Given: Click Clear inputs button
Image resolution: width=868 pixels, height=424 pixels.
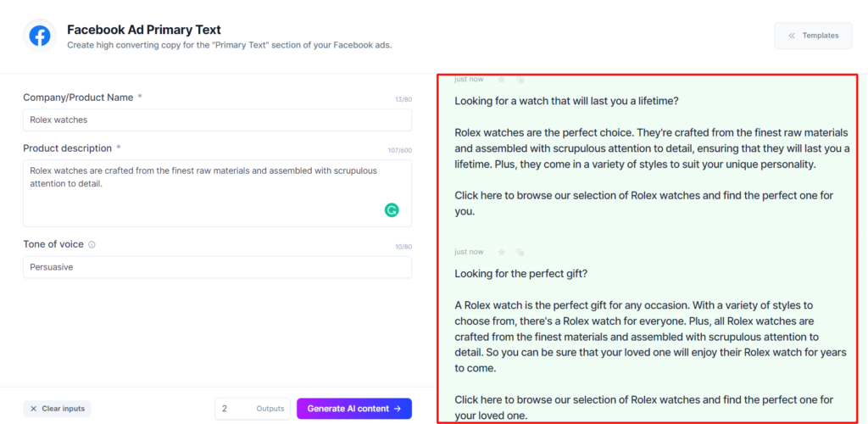Looking at the screenshot, I should [57, 409].
